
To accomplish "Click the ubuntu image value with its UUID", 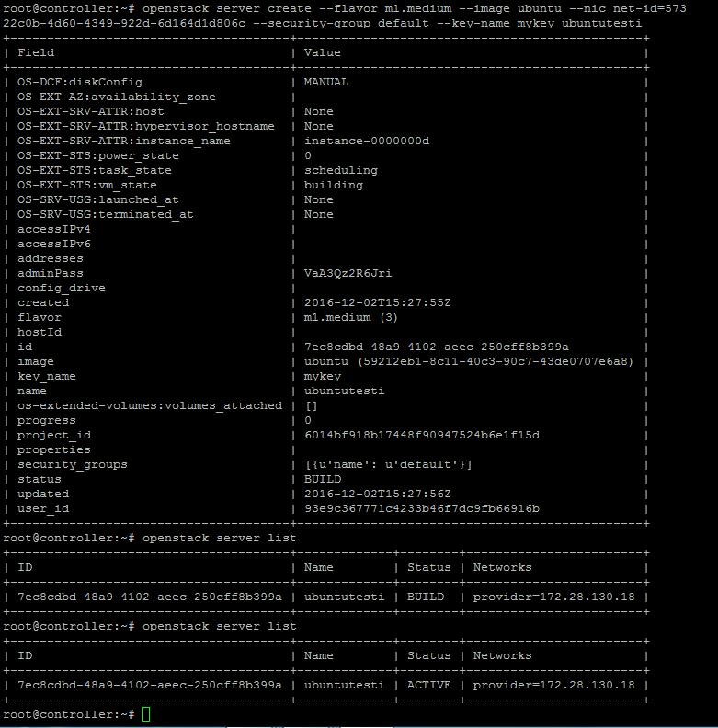I will [x=469, y=361].
